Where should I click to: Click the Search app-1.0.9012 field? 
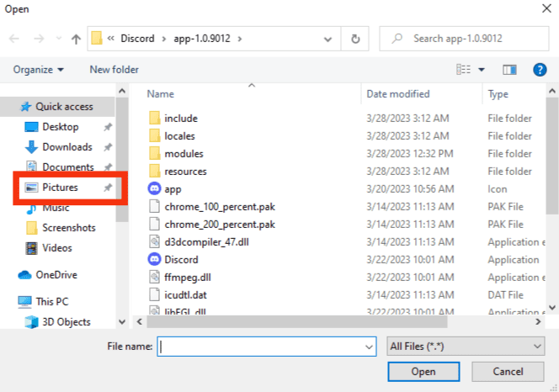coord(464,39)
